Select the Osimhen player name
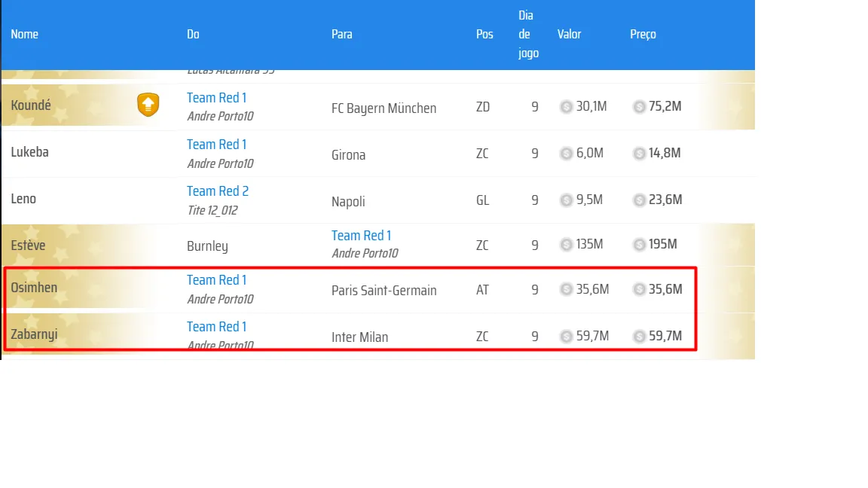Viewport: 868px width, 488px height. (x=34, y=288)
